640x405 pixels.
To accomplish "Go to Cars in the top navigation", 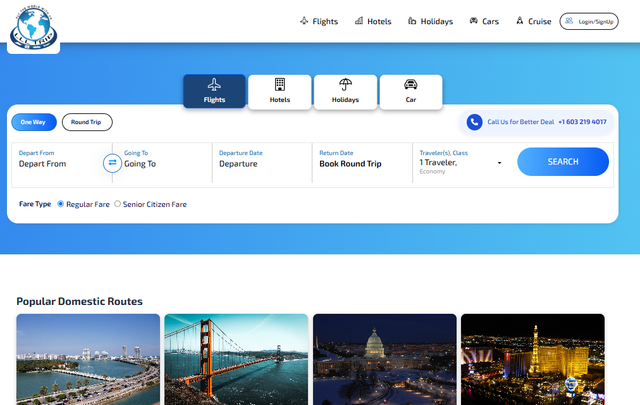I will pos(484,21).
